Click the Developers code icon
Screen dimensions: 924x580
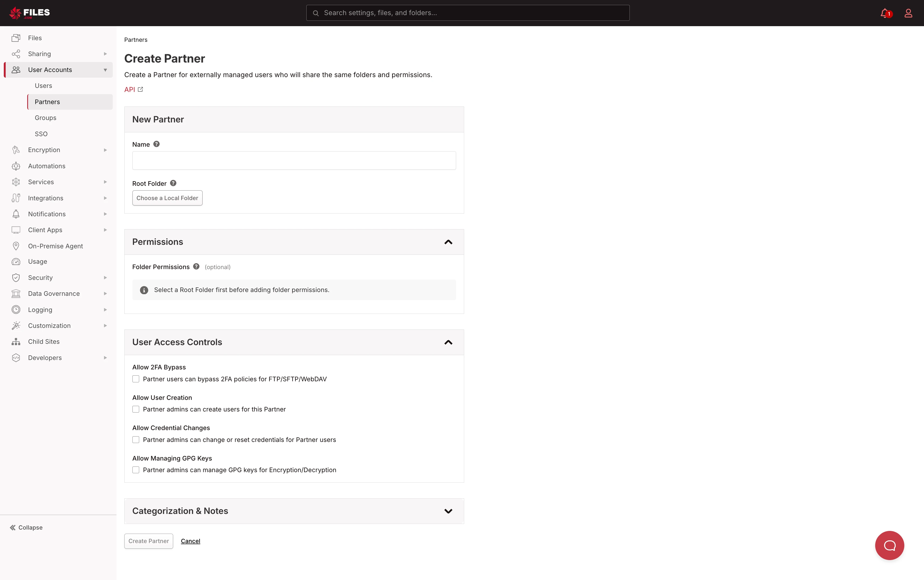16,358
